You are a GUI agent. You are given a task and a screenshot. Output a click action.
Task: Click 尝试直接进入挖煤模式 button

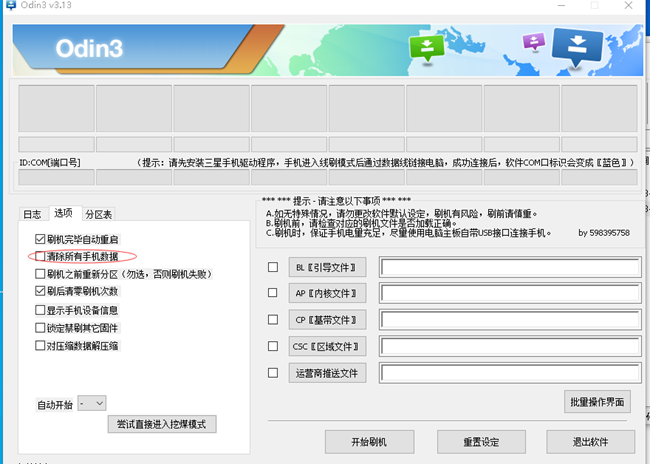pos(161,424)
